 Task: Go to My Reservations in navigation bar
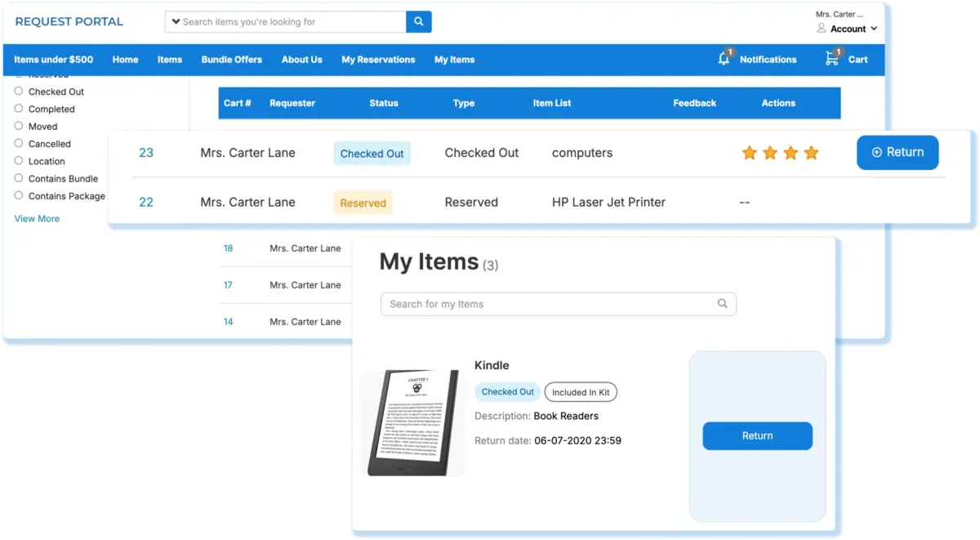point(378,60)
